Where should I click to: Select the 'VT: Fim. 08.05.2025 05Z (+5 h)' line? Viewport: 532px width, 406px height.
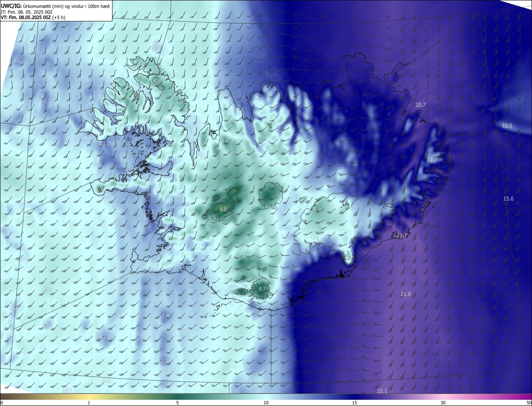point(34,17)
